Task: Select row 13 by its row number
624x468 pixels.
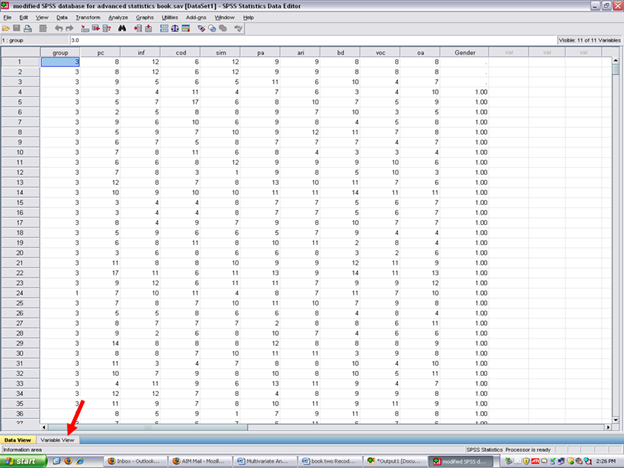Action: (x=19, y=183)
